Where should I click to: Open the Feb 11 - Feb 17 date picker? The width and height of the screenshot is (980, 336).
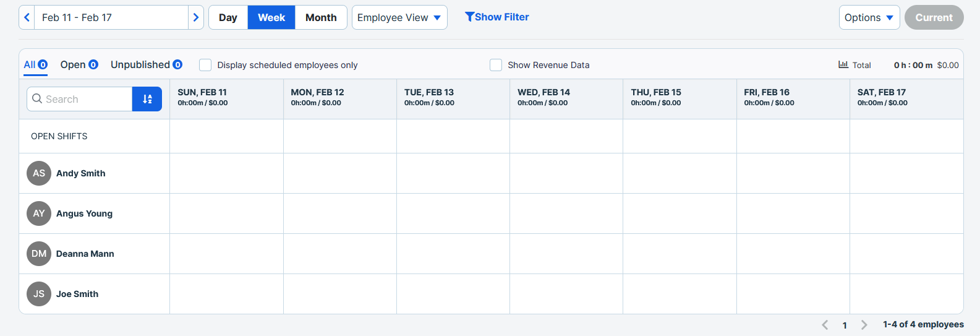111,17
